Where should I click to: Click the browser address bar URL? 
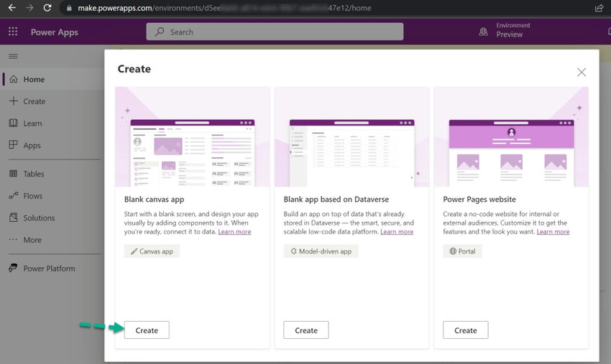(224, 8)
